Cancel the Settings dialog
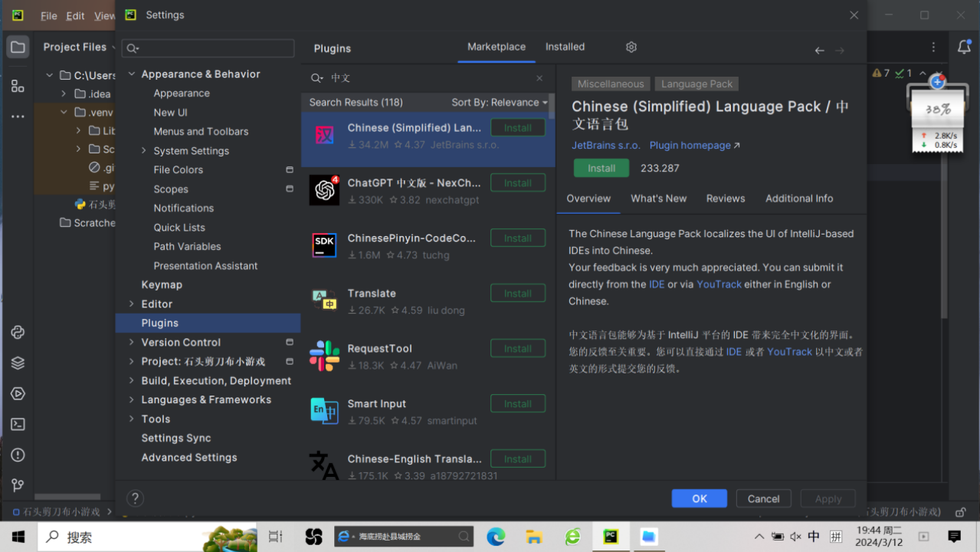This screenshot has height=552, width=980. (764, 498)
